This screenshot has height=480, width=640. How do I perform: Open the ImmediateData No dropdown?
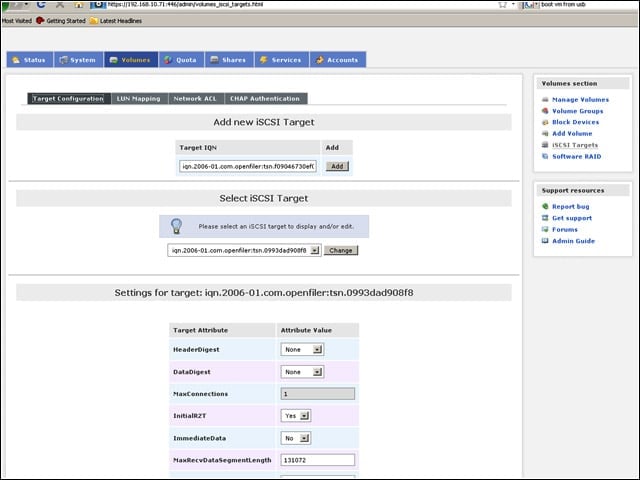pyautogui.click(x=296, y=438)
